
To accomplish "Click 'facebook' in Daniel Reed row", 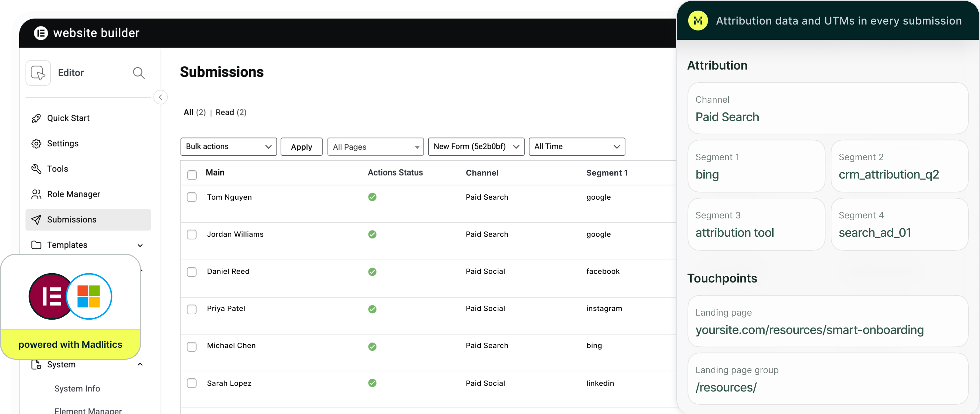I will 603,271.
